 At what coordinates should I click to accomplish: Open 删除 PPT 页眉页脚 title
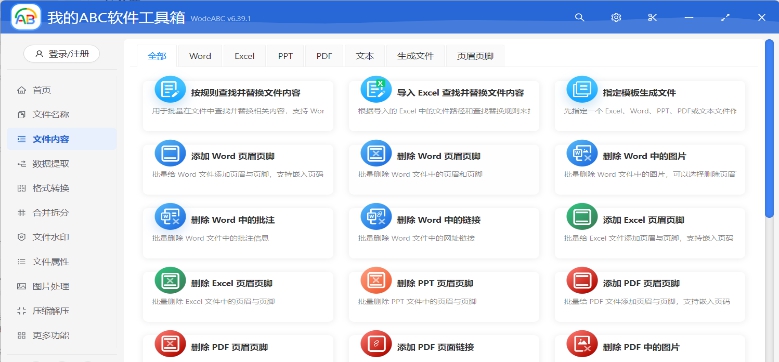tap(435, 284)
